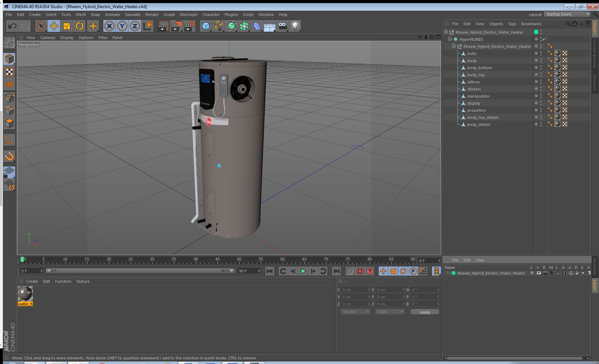The width and height of the screenshot is (599, 364).
Task: Click the coordinate system icon
Action: [x=148, y=26]
